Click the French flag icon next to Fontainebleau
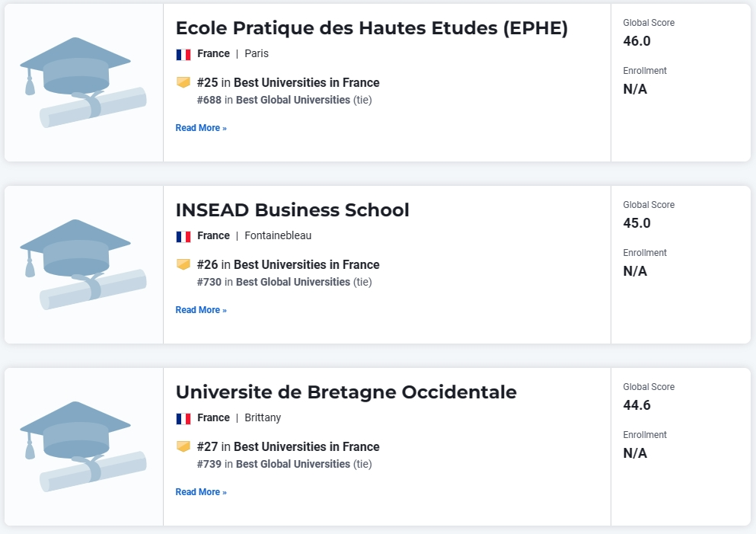Screen dimensions: 756x534 (183, 236)
